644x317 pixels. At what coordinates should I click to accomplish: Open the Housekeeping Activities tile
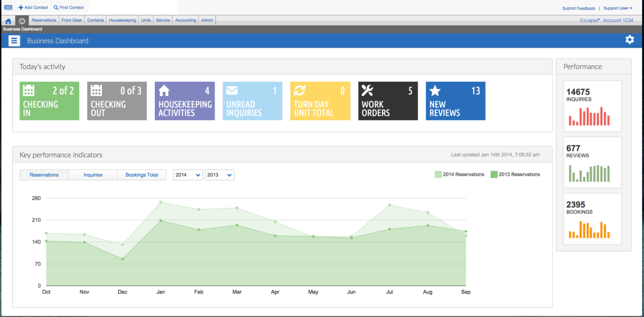point(185,101)
